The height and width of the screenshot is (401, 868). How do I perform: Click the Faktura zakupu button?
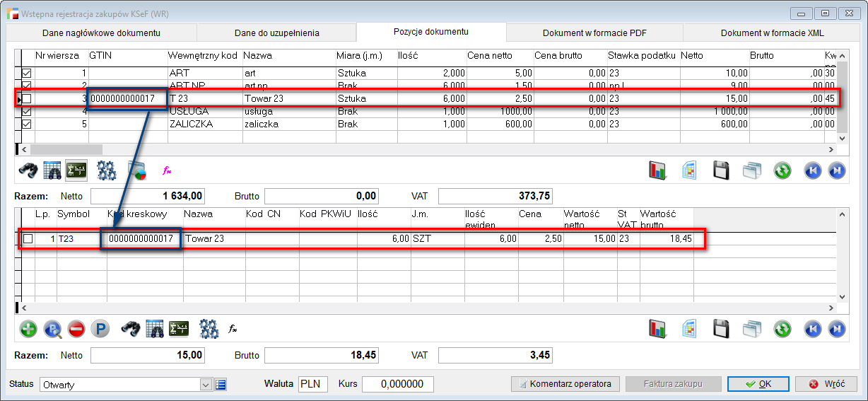click(673, 384)
